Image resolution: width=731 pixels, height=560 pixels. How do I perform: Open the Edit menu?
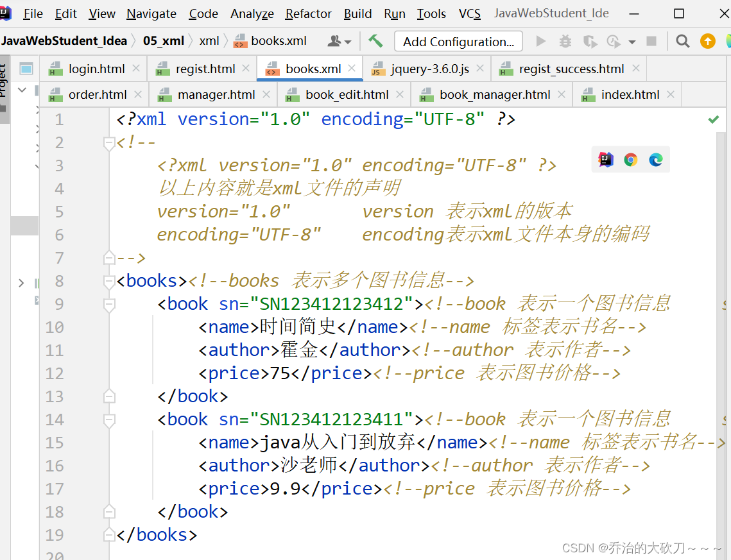pos(65,14)
